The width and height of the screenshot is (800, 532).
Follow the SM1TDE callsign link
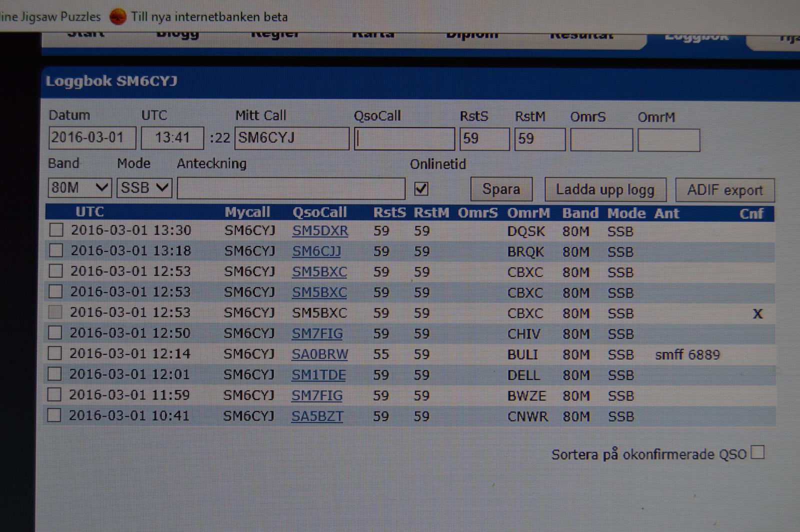point(318,375)
